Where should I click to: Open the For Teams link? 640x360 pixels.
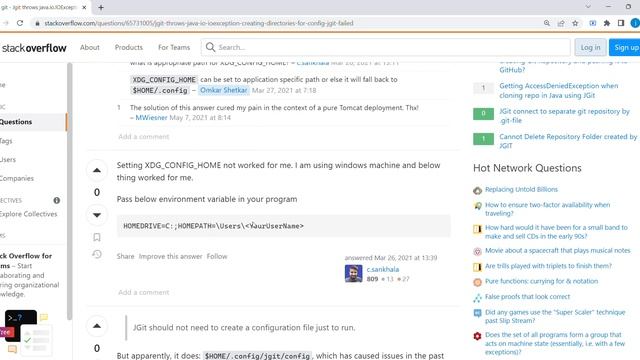[174, 47]
